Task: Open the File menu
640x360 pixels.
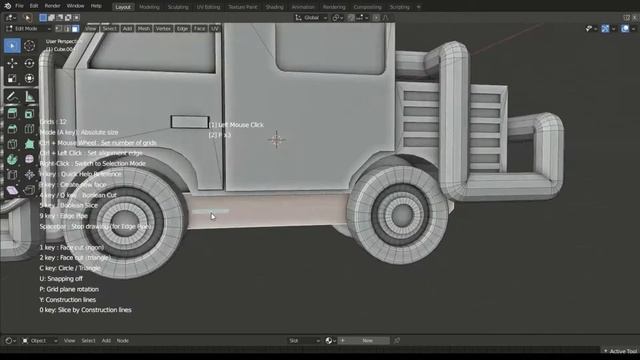Action: point(19,6)
